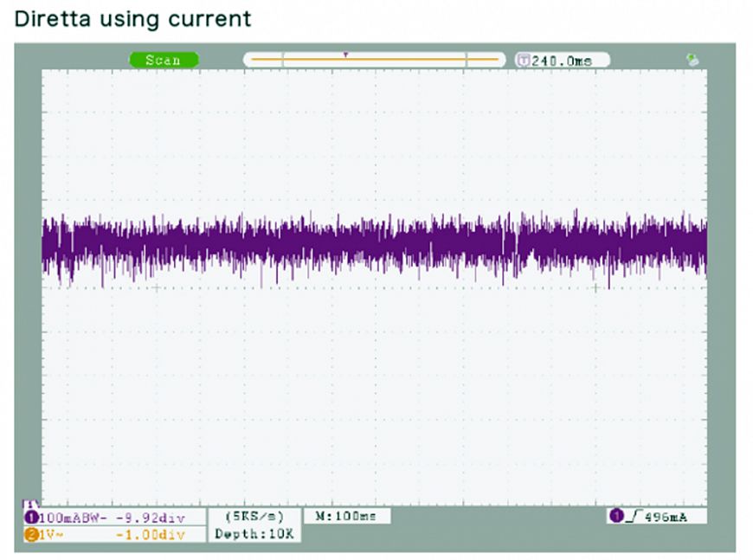Click the waveform memory position bar
The image size is (753, 560).
[374, 60]
